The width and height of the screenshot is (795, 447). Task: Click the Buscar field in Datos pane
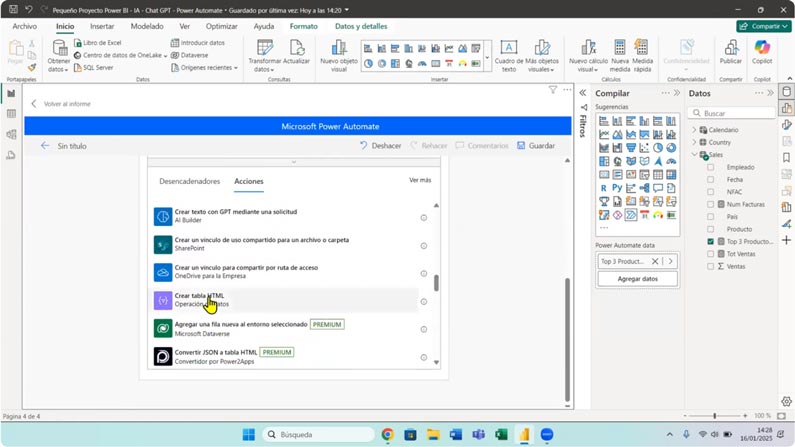click(x=735, y=113)
